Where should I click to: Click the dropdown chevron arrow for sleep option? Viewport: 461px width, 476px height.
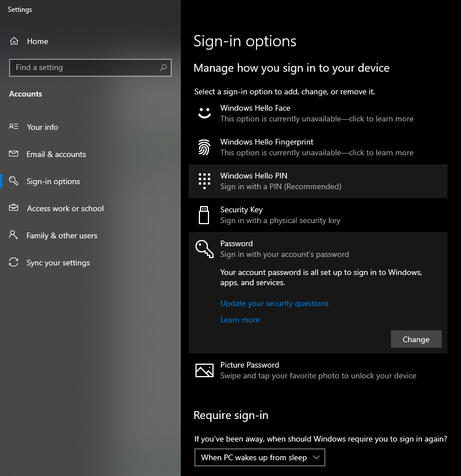click(x=316, y=457)
